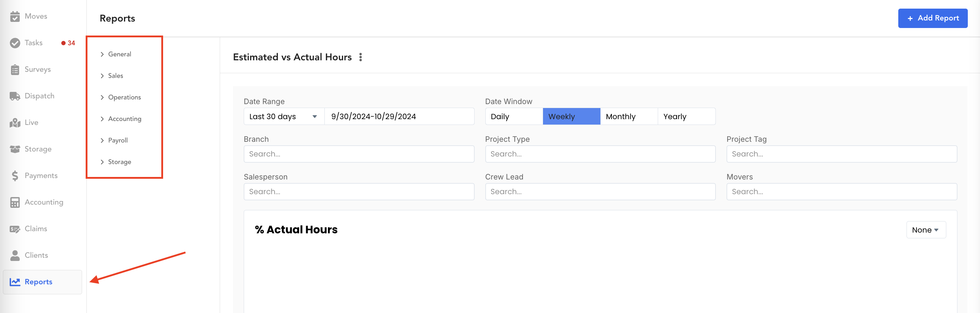Focus the Branch search field

coord(359,154)
